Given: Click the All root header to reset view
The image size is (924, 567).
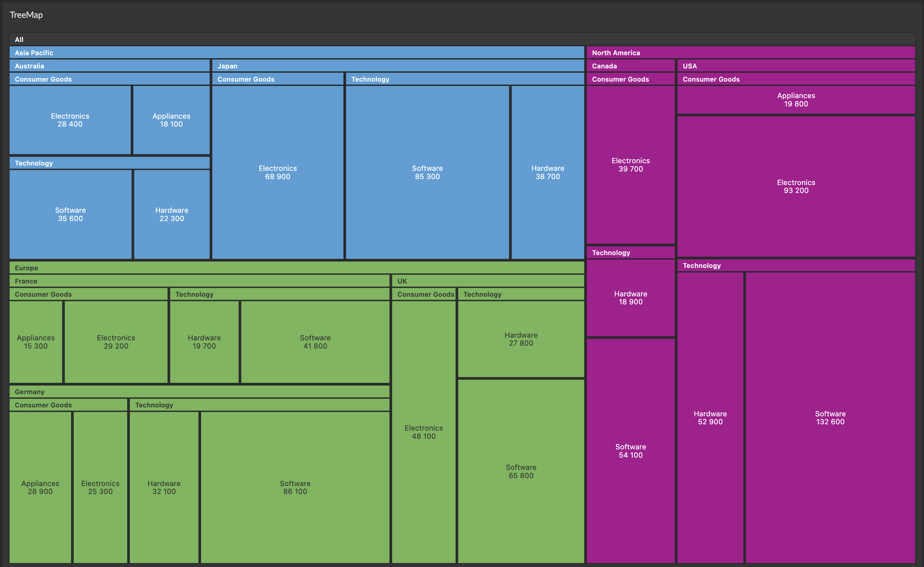Looking at the screenshot, I should click(x=19, y=39).
